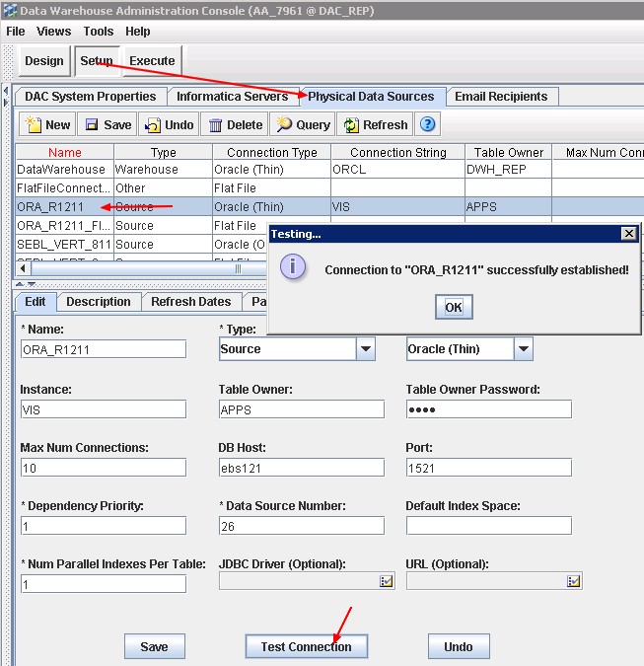Open the URL field editor icon
Image resolution: width=644 pixels, height=666 pixels.
(x=574, y=582)
